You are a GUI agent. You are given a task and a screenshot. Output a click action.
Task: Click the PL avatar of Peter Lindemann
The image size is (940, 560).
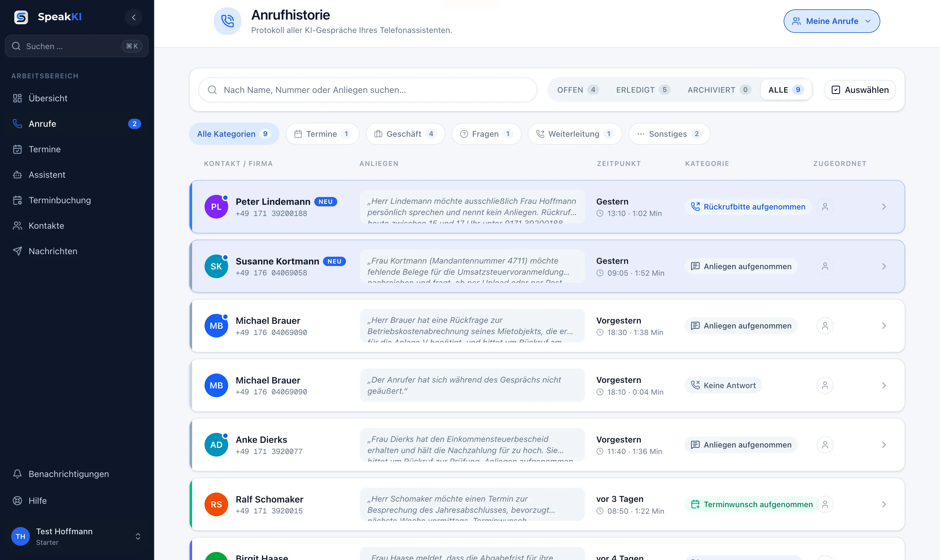[216, 207]
